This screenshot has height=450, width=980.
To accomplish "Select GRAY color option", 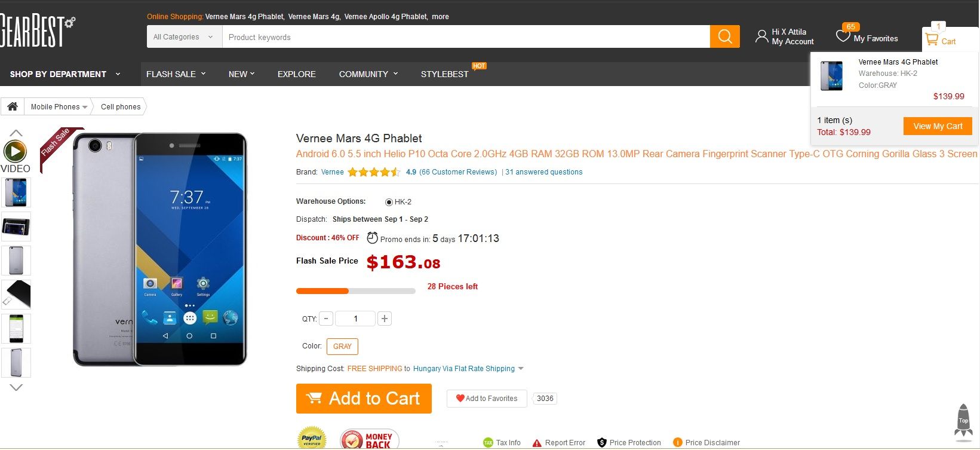I will (x=342, y=347).
